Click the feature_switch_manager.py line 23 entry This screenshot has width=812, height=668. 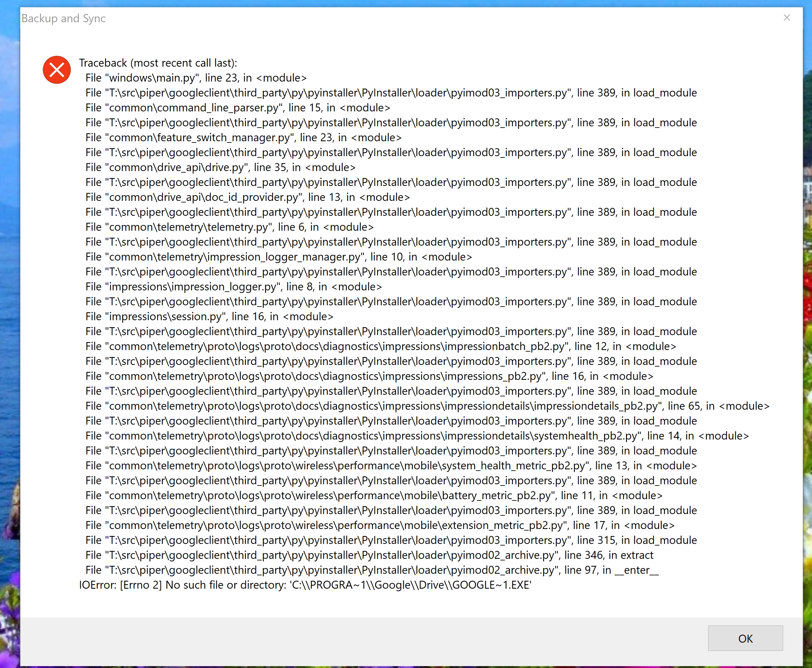coord(243,137)
